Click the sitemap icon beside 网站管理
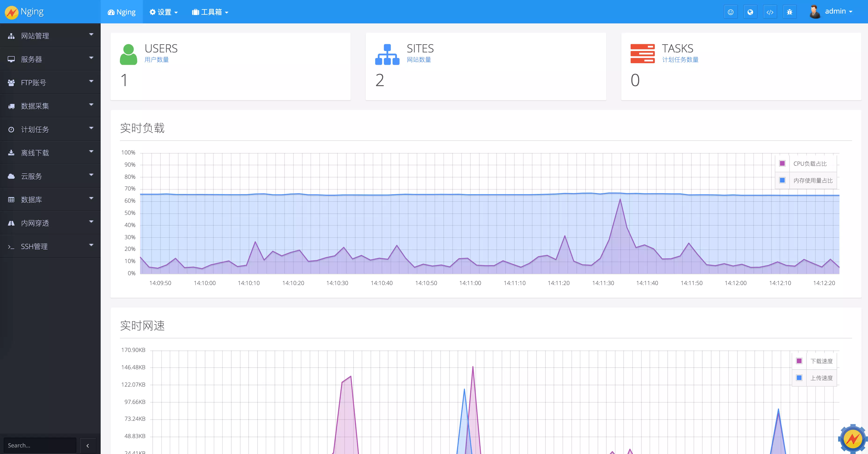Screen dimensions: 868x454 click(11, 36)
